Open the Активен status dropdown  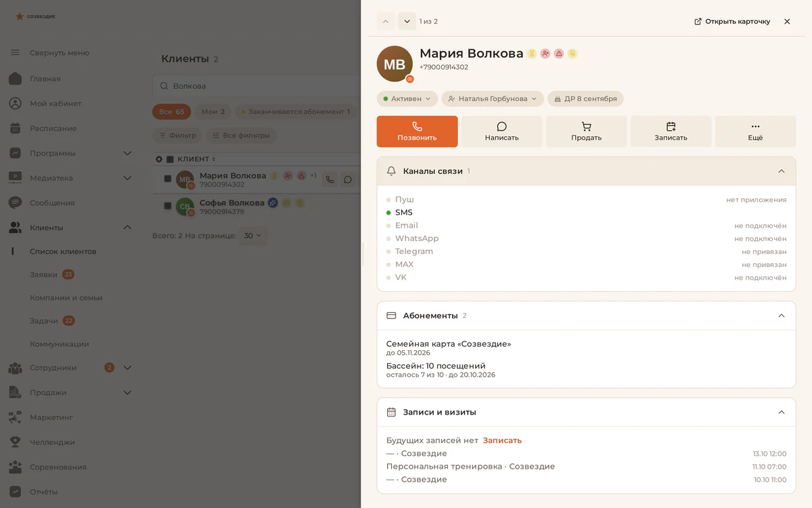[407, 99]
